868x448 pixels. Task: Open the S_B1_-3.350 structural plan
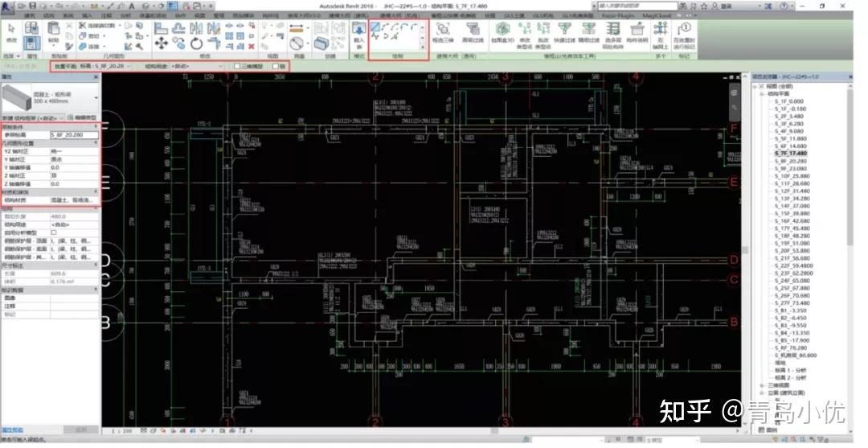pyautogui.click(x=791, y=310)
